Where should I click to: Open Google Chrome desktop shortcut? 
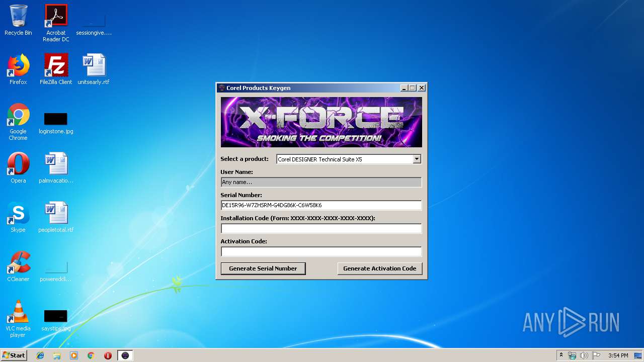pyautogui.click(x=18, y=122)
